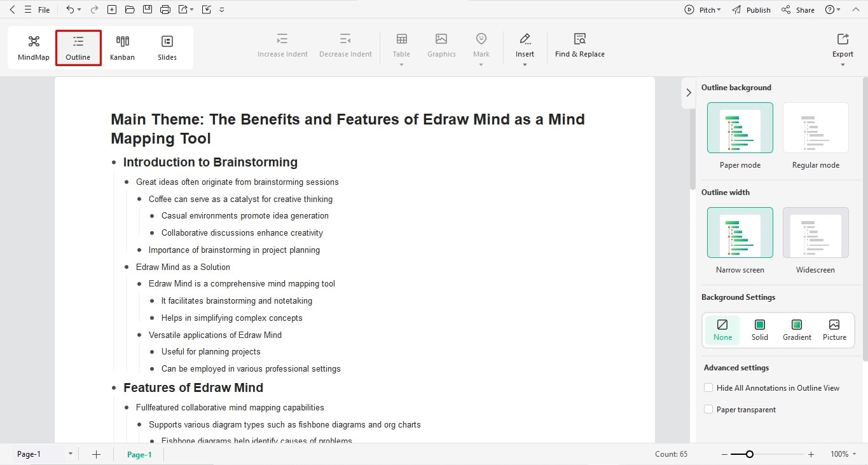This screenshot has width=868, height=465.
Task: Start the Pitch presentation play icon
Action: click(689, 10)
